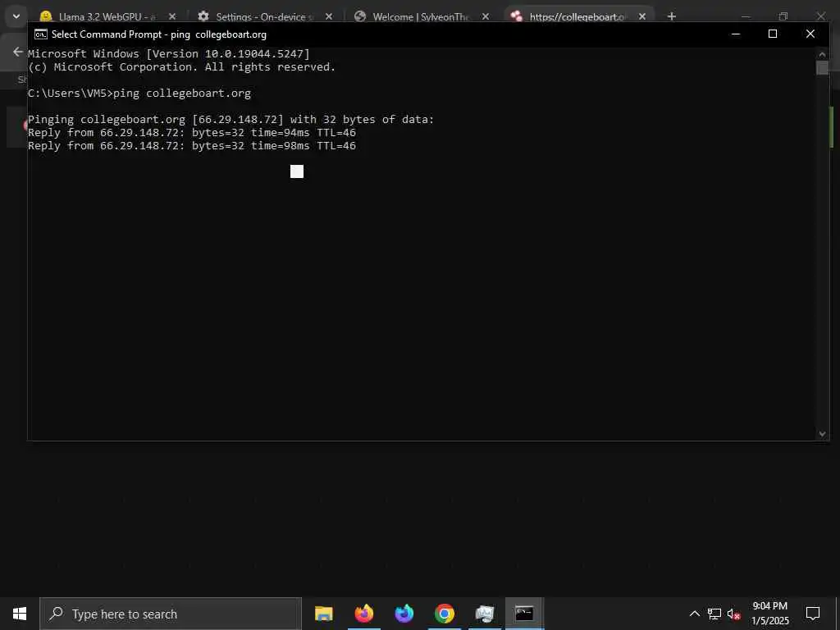
Task: Open the Windows Start menu
Action: [x=20, y=614]
